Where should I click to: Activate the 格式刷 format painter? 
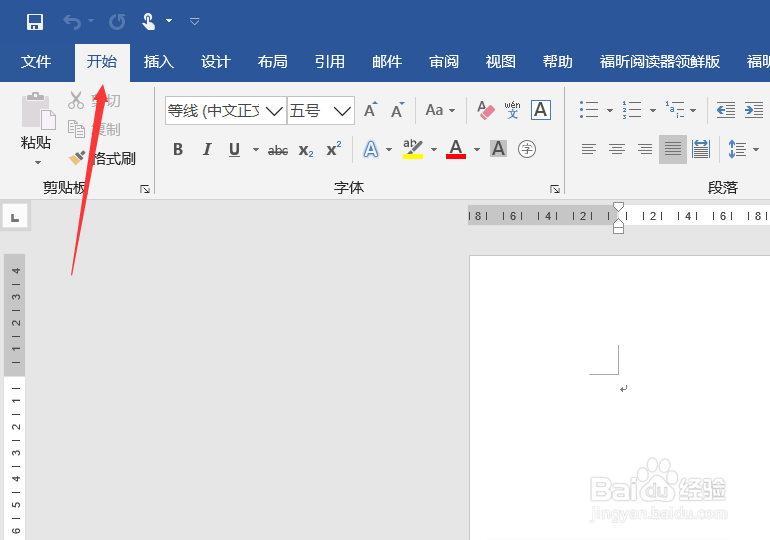click(x=102, y=158)
